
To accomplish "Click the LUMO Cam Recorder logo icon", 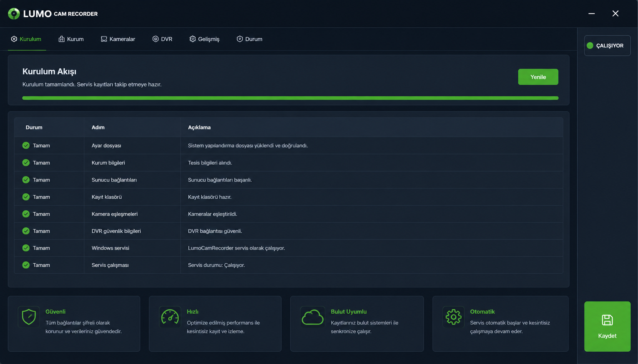I will [x=14, y=14].
